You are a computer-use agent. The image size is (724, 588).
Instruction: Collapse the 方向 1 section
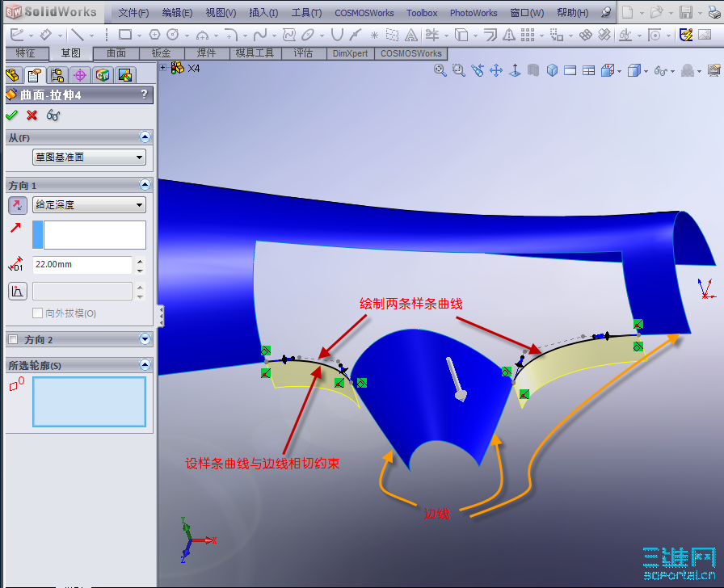(145, 185)
